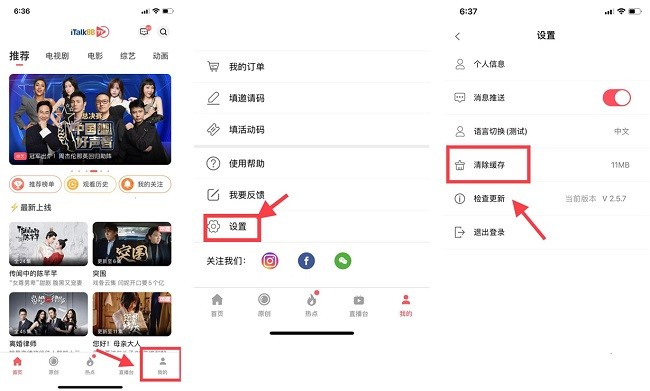Open 突围 show thumbnail
Viewport: 650px width, 391px height.
point(132,244)
